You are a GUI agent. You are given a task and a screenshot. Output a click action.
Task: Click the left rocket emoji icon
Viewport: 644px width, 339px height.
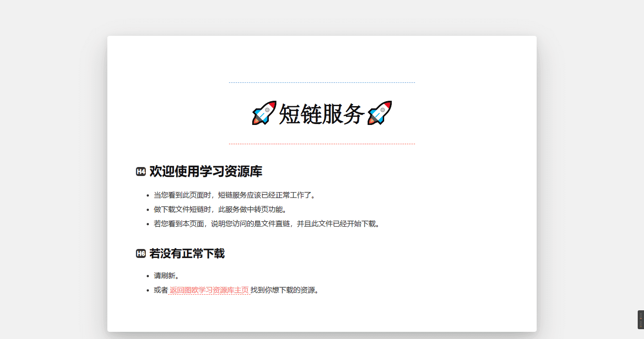coord(265,113)
